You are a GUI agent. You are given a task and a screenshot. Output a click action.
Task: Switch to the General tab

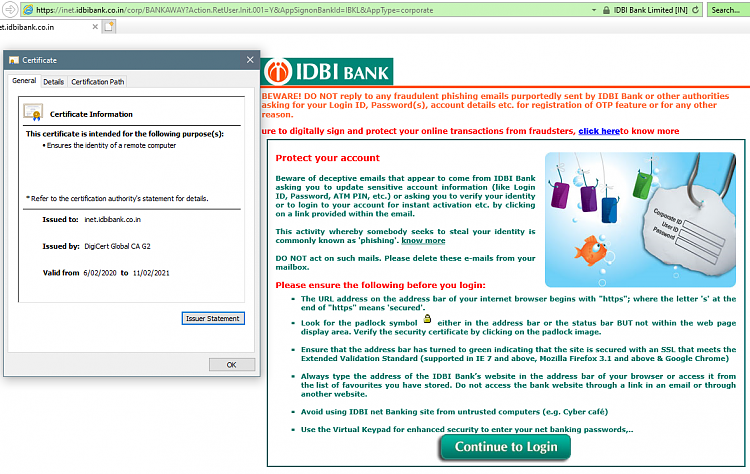tap(24, 81)
